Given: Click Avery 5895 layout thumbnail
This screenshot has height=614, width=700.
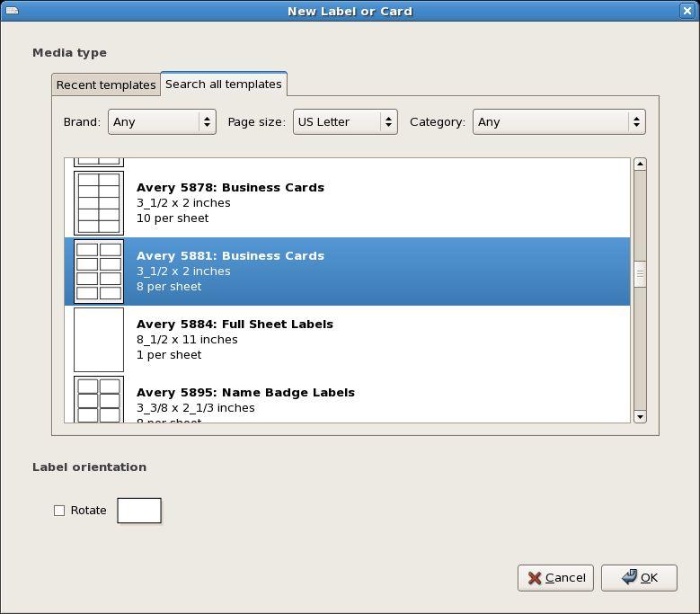Looking at the screenshot, I should pos(99,399).
